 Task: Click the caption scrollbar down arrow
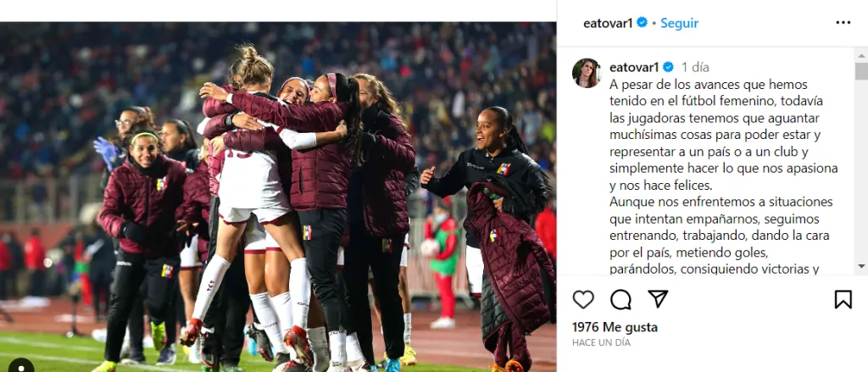tap(861, 267)
